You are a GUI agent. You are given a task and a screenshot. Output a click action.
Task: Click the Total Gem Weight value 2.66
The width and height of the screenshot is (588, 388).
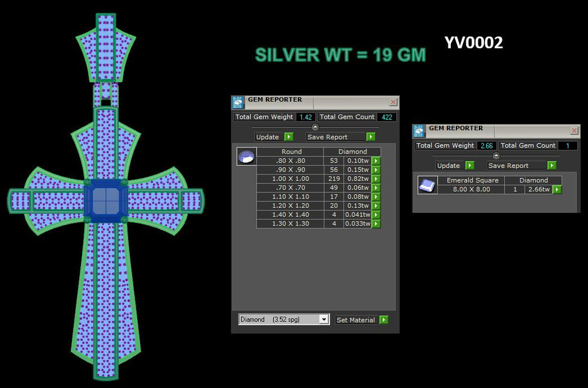(x=487, y=145)
